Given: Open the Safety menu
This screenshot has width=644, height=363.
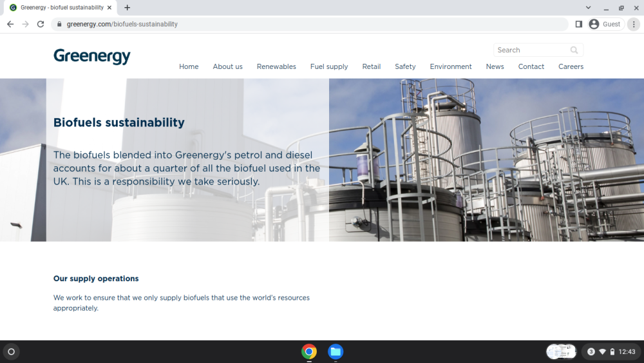Looking at the screenshot, I should point(405,66).
